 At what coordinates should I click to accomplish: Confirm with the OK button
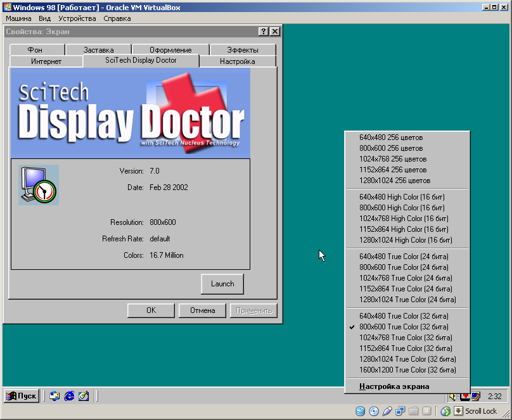click(x=151, y=310)
